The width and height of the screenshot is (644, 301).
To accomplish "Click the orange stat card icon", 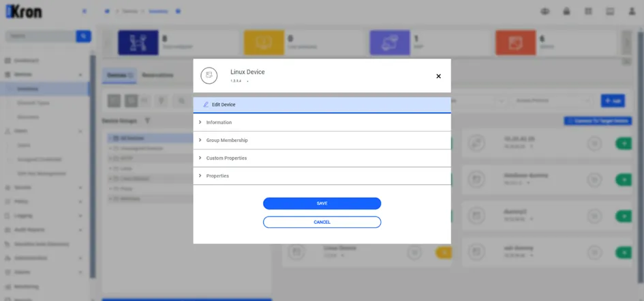I will click(x=515, y=42).
